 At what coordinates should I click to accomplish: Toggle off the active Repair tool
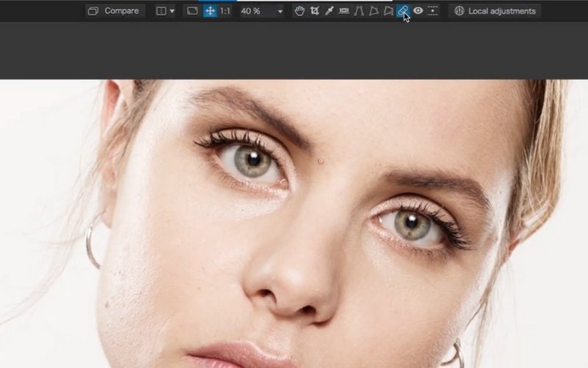pos(403,11)
